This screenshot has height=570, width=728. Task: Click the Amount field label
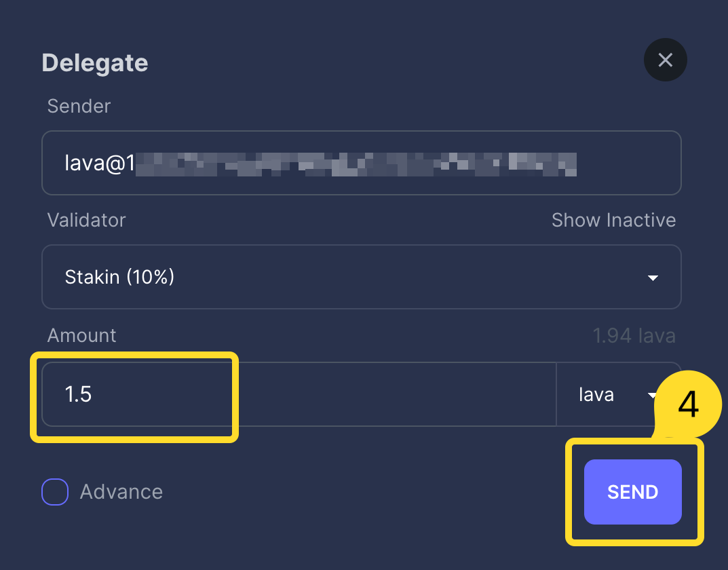pos(81,335)
